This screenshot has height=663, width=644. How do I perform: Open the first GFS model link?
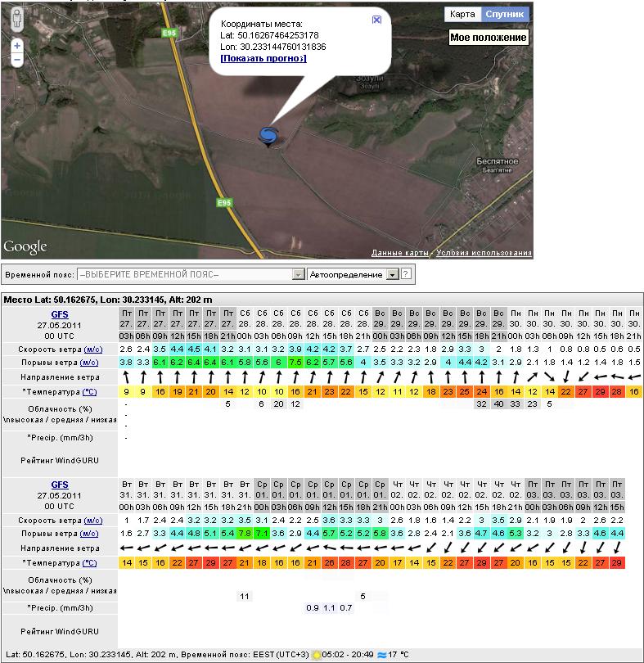click(60, 312)
